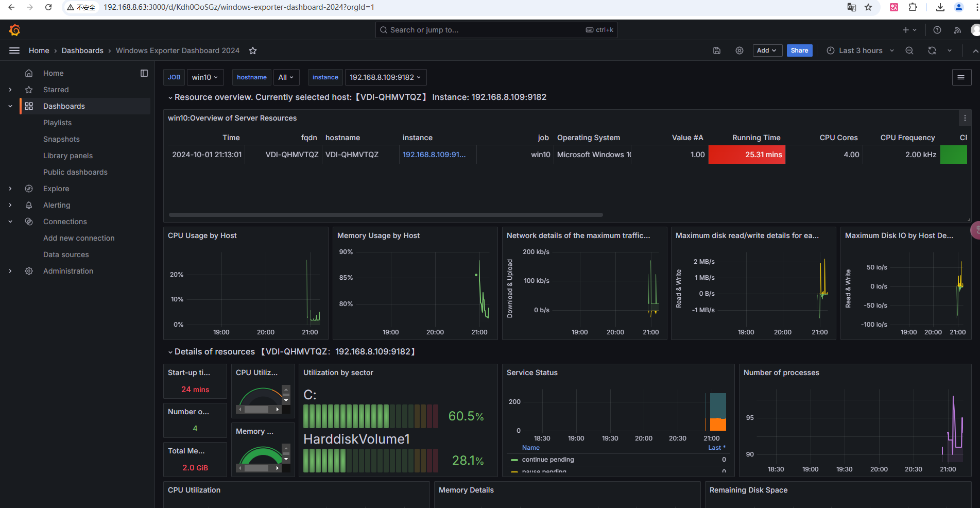Toggle the hamburger navigation menu
This screenshot has width=980, height=508.
(14, 50)
